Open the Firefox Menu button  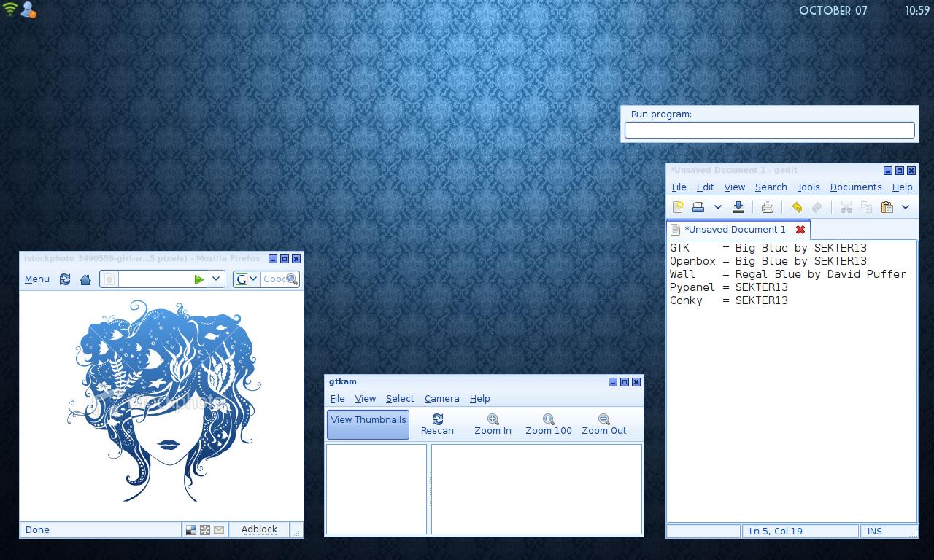37,279
